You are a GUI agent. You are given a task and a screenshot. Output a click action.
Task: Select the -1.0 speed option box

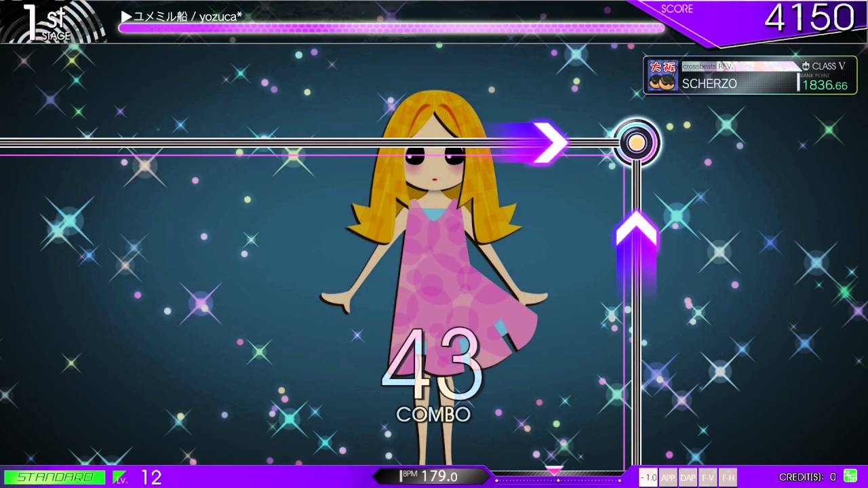tap(648, 477)
